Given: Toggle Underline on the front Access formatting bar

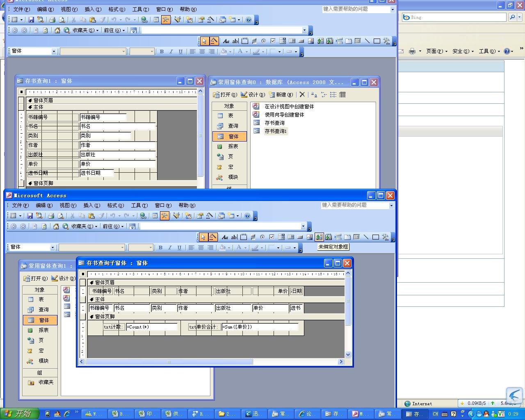Looking at the screenshot, I should coord(179,247).
